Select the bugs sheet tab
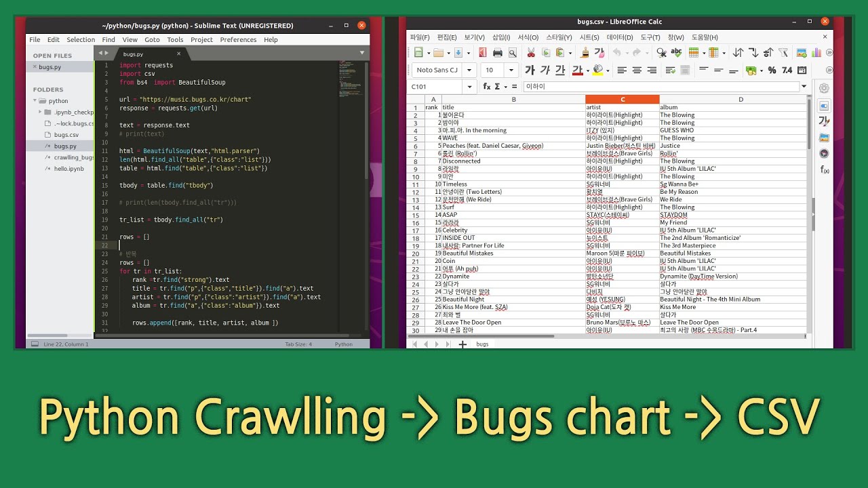This screenshot has height=488, width=868. pos(482,344)
